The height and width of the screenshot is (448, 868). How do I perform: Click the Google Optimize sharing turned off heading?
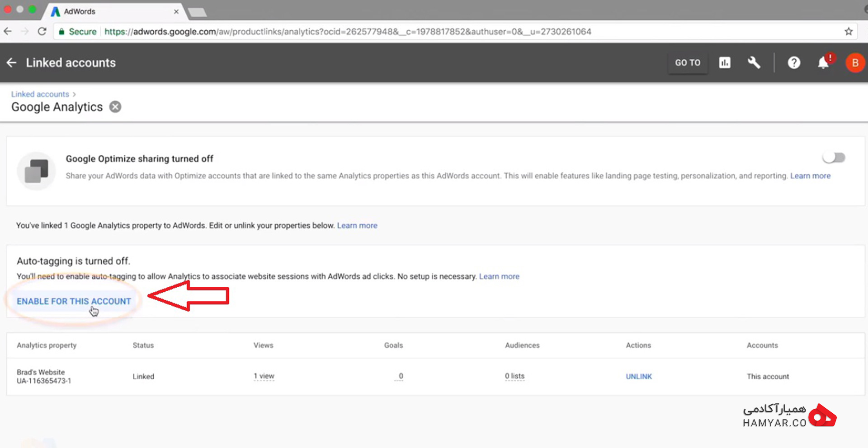coord(139,159)
